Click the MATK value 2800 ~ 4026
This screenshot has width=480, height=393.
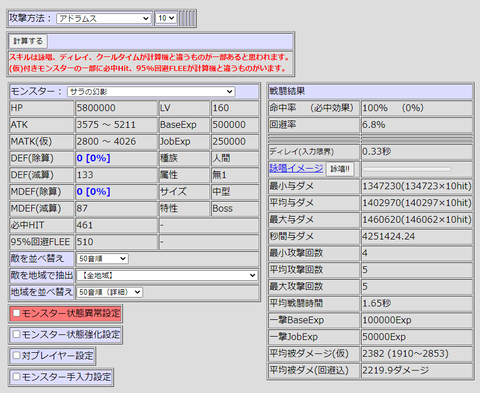[x=106, y=141]
